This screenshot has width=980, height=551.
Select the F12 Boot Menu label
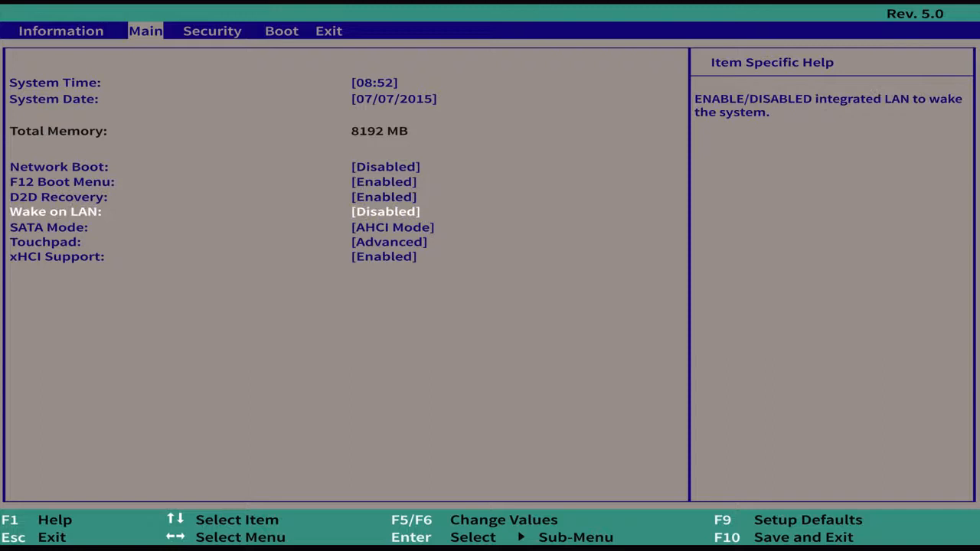[62, 182]
